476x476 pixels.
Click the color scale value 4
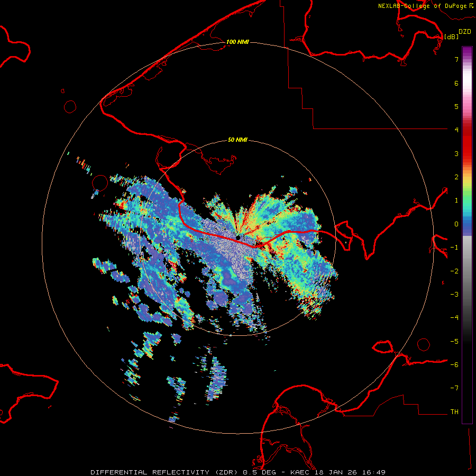pyautogui.click(x=456, y=130)
